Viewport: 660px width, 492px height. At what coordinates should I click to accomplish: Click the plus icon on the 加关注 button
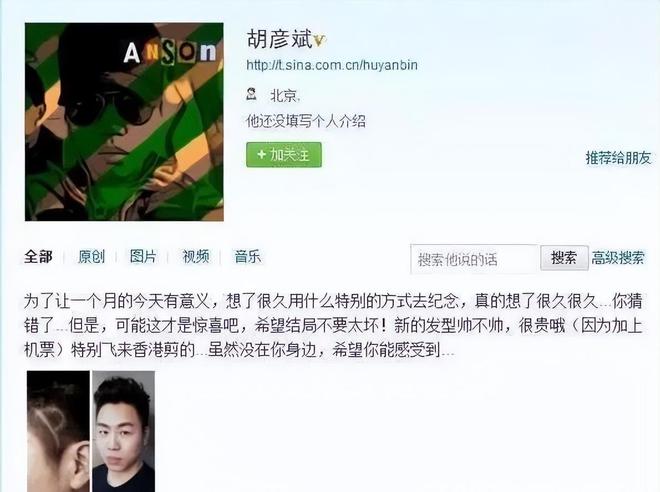tap(261, 154)
